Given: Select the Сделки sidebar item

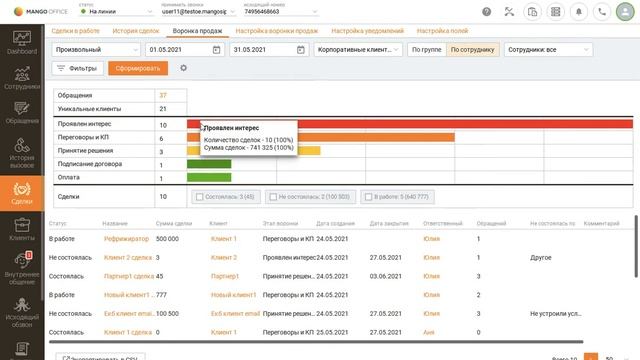Looking at the screenshot, I should (22, 193).
